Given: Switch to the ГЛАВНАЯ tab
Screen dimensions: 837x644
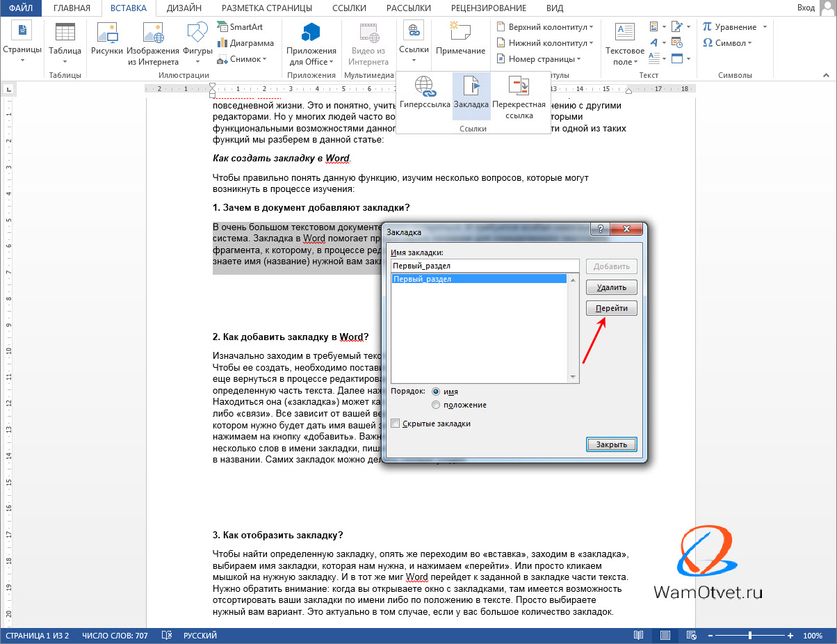Looking at the screenshot, I should tap(72, 8).
